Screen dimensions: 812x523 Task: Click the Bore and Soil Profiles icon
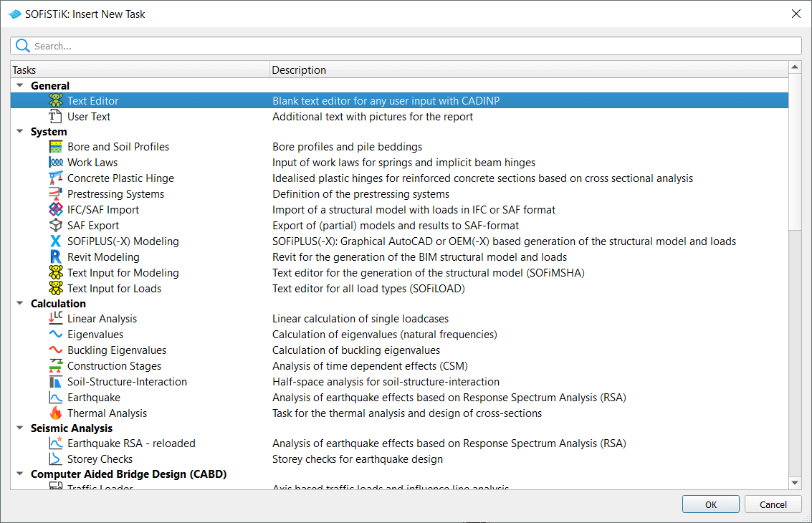click(x=56, y=146)
